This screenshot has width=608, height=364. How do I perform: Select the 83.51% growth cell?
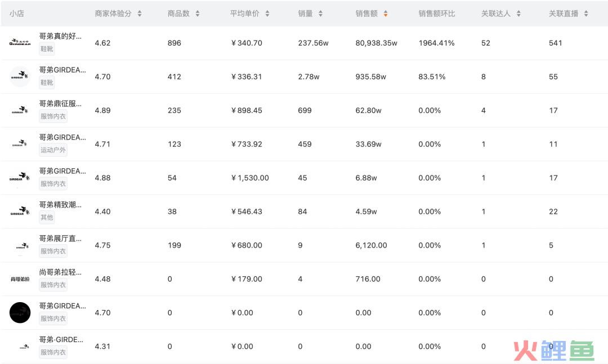pos(432,77)
